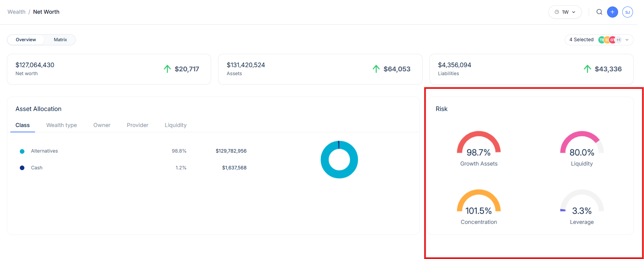This screenshot has width=644, height=259.
Task: Switch to the Wealth type tab
Action: coord(61,125)
